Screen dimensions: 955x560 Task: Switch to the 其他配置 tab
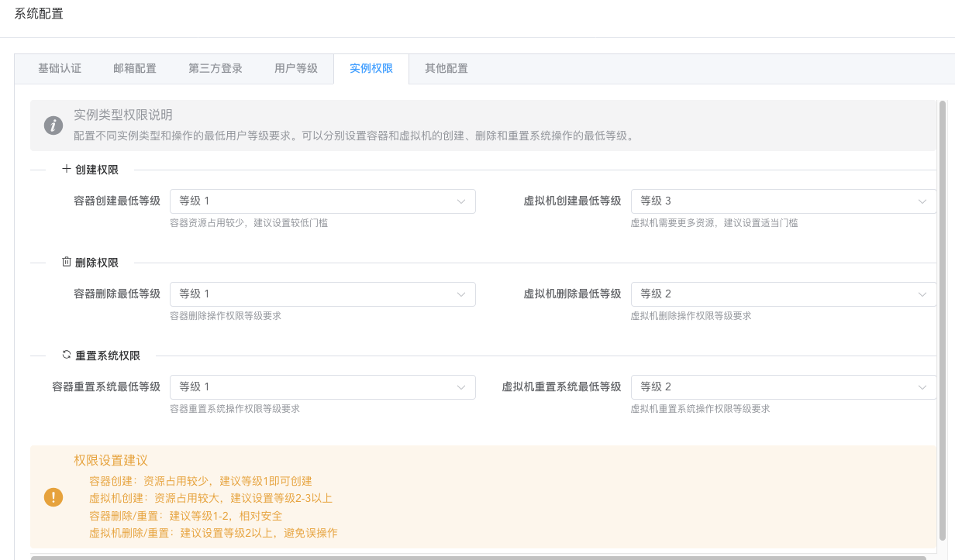446,69
